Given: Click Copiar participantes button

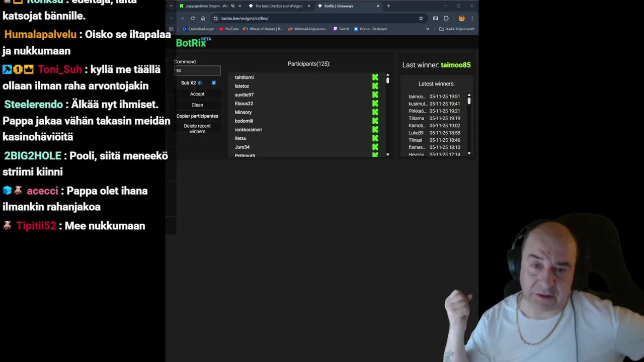Looking at the screenshot, I should pos(197,116).
